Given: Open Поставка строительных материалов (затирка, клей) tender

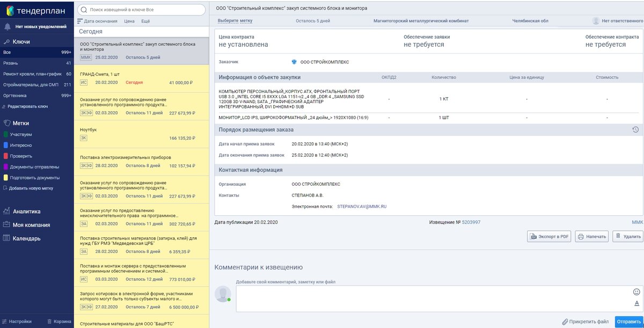Looking at the screenshot, I should click(x=142, y=245).
